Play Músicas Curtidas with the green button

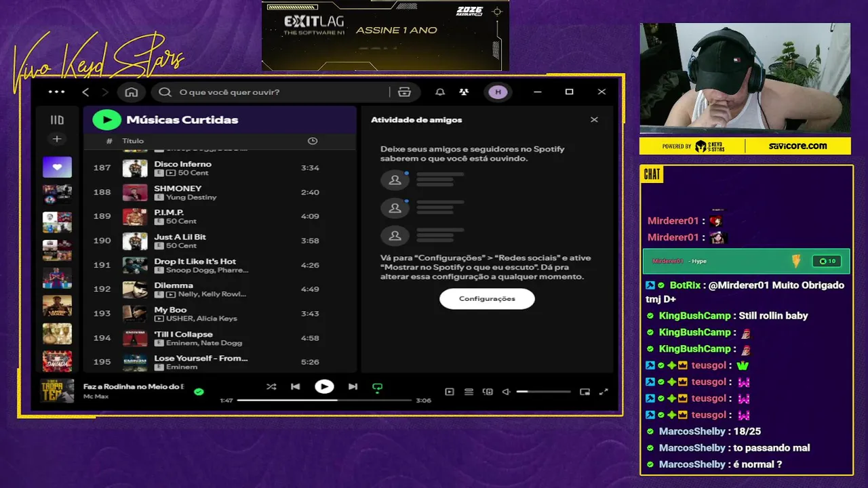pyautogui.click(x=106, y=120)
